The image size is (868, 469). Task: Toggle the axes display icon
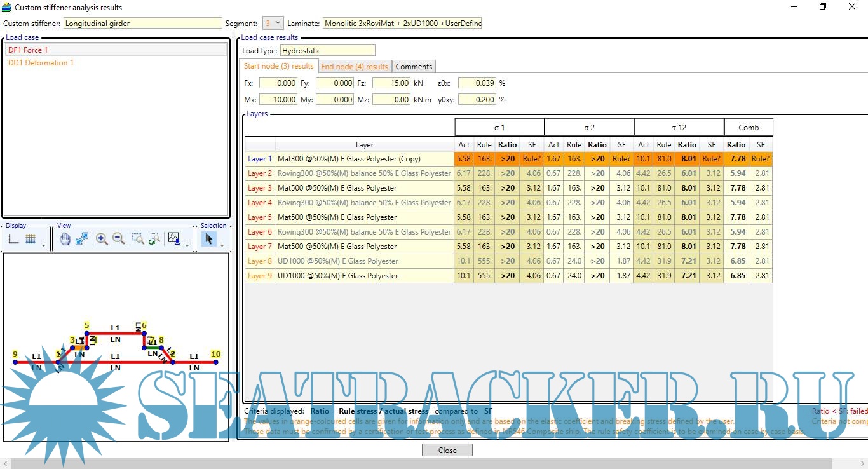(x=13, y=239)
